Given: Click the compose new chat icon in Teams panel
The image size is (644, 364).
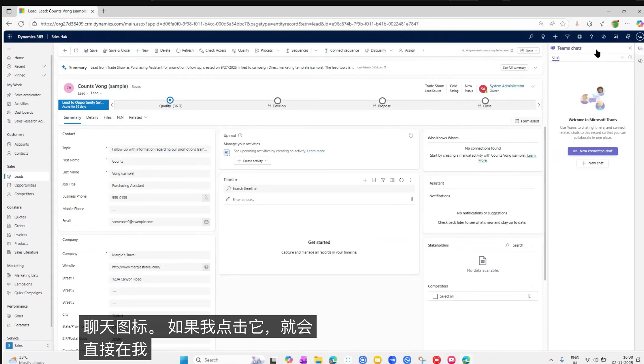Looking at the screenshot, I should click(630, 57).
